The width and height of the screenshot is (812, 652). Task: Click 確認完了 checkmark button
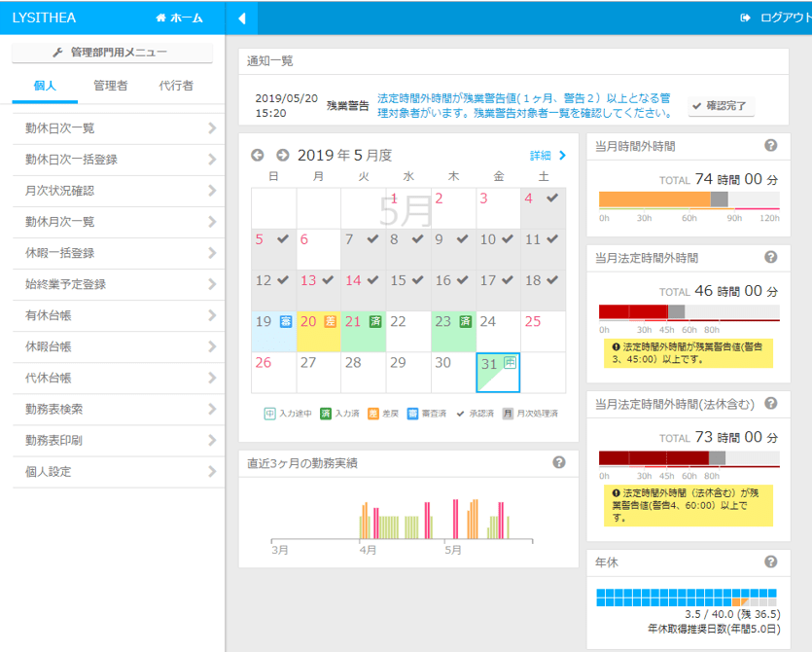[721, 106]
